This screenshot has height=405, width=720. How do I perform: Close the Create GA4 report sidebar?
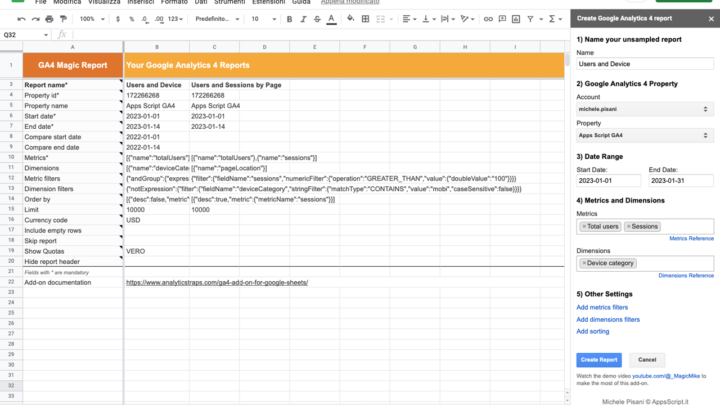(x=711, y=19)
